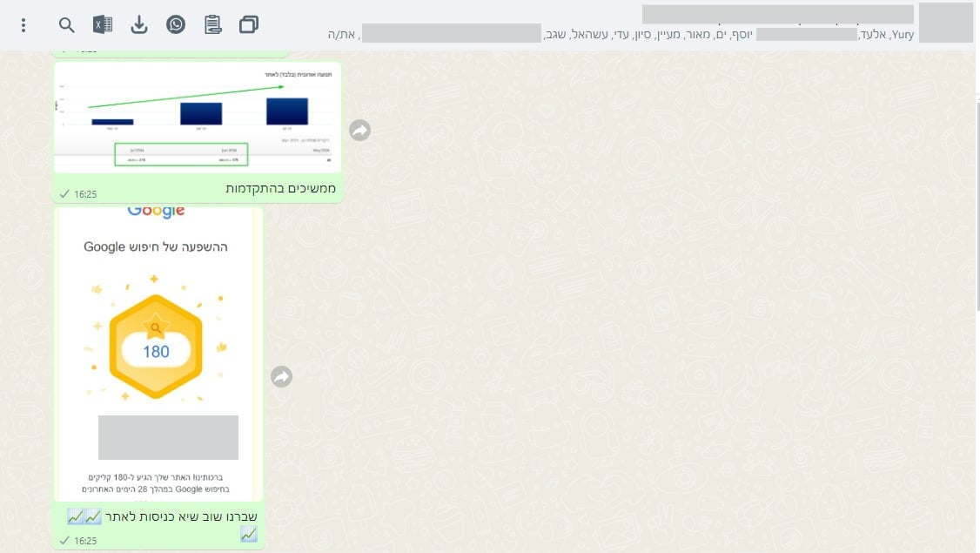
Task: Click the 16:25 timestamp under chart message
Action: (x=85, y=194)
